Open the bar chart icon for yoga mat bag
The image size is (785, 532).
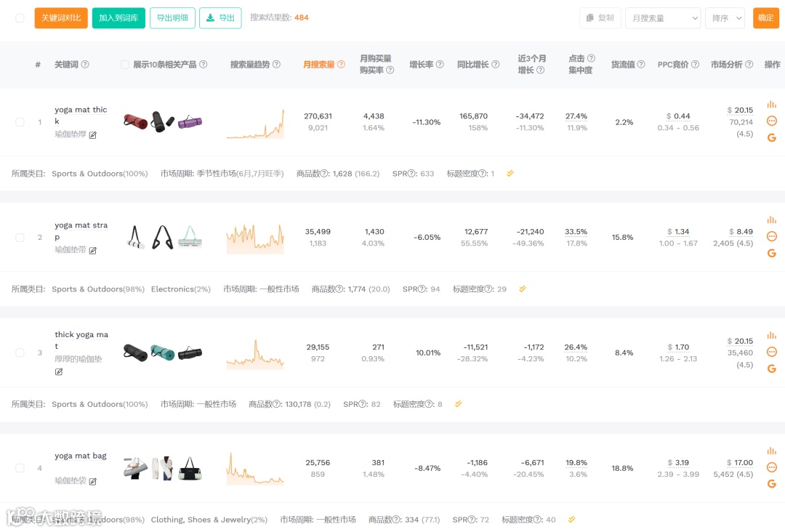tap(771, 451)
